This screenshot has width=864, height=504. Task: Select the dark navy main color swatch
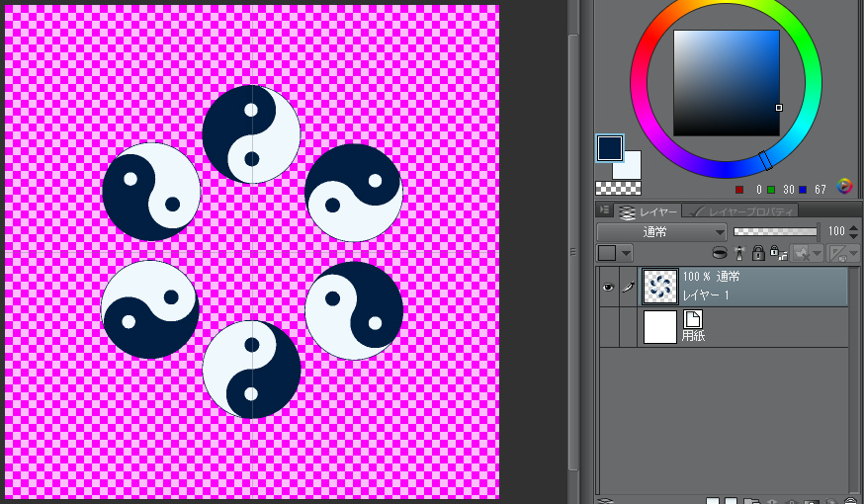click(610, 148)
